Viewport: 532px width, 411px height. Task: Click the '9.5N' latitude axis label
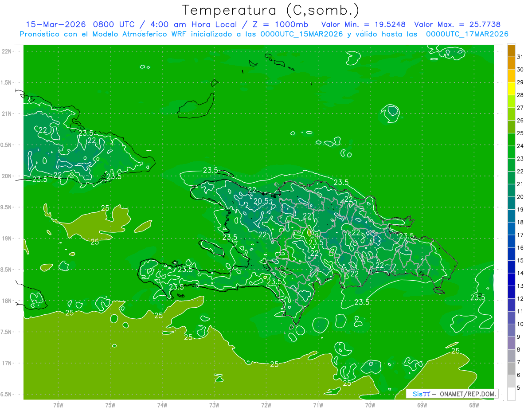6,207
